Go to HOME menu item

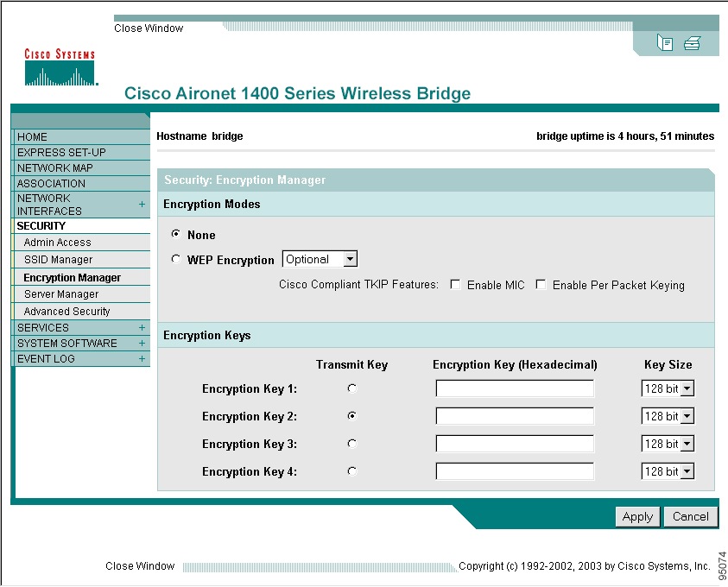(x=81, y=137)
